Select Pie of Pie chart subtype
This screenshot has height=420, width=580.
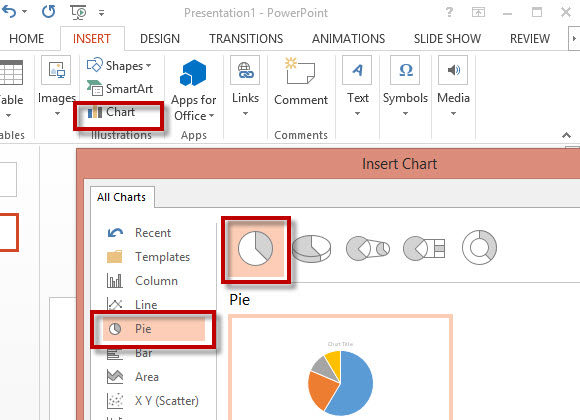point(368,248)
